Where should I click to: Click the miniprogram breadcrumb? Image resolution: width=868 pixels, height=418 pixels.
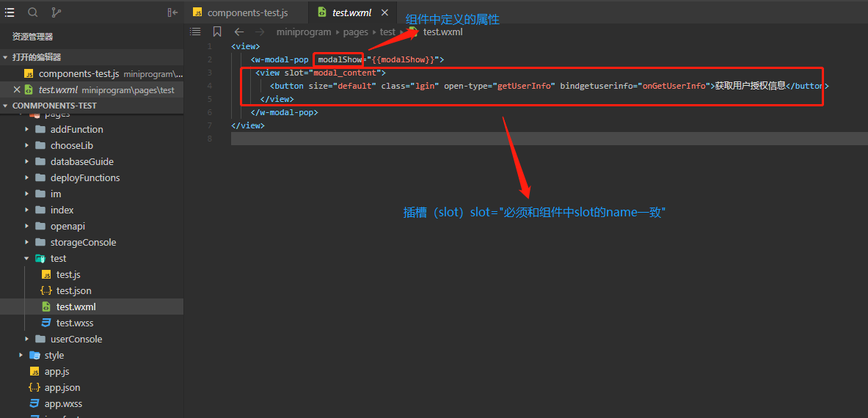[x=303, y=32]
